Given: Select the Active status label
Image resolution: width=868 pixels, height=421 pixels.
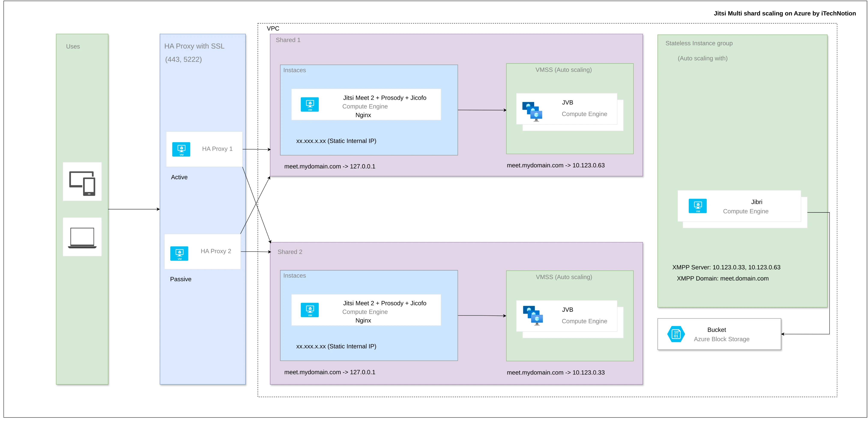Looking at the screenshot, I should [x=179, y=177].
